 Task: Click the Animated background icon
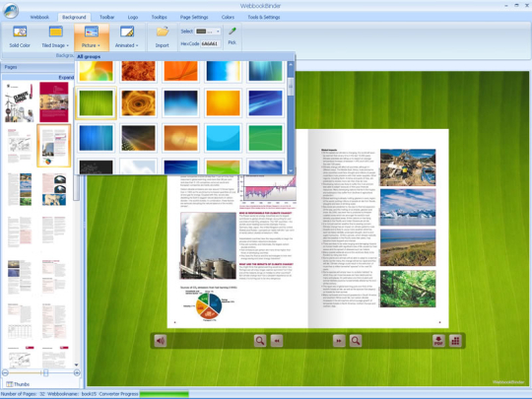pos(127,32)
